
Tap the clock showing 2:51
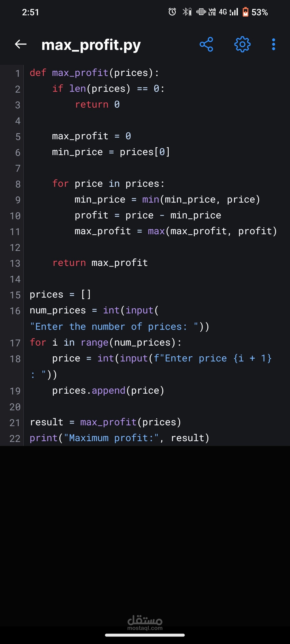(30, 12)
